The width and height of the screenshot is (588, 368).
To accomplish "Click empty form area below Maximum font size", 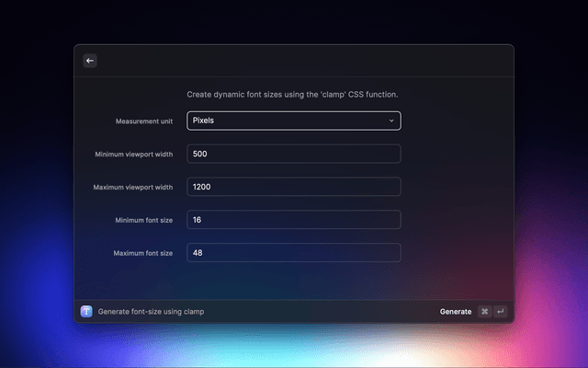I will point(293,282).
